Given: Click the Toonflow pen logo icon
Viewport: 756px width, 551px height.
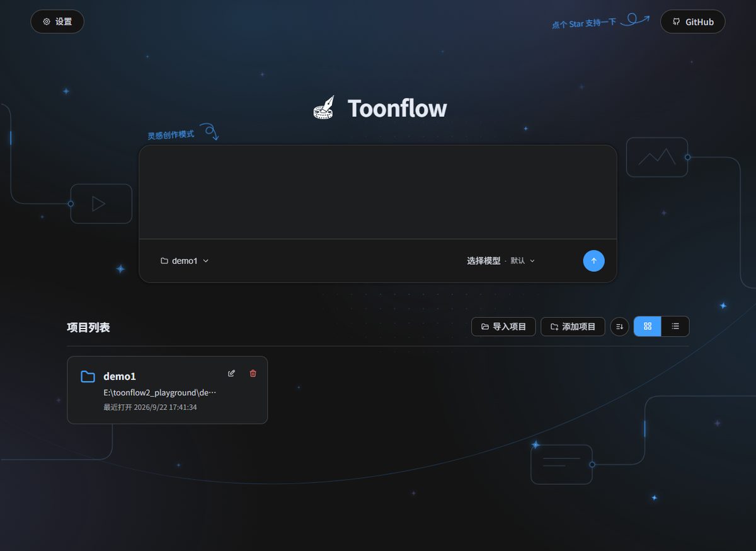Looking at the screenshot, I should (323, 108).
